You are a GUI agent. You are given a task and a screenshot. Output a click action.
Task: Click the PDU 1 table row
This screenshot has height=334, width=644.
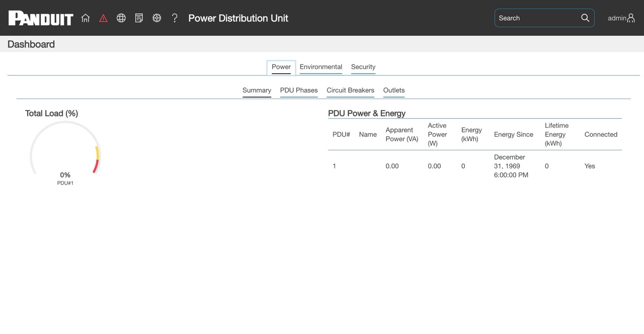click(475, 166)
